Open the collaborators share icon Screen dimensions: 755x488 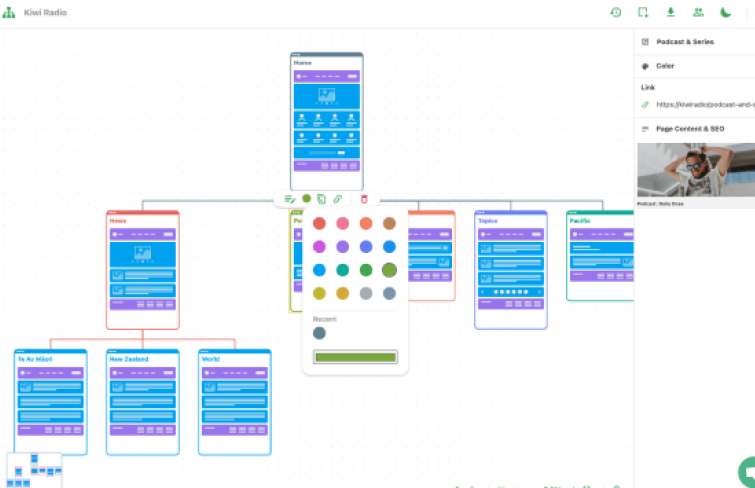point(698,13)
